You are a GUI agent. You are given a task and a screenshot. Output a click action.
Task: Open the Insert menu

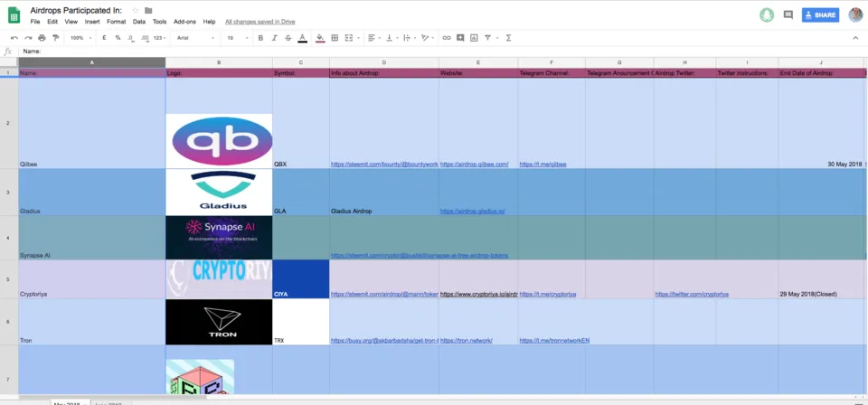pos(92,22)
